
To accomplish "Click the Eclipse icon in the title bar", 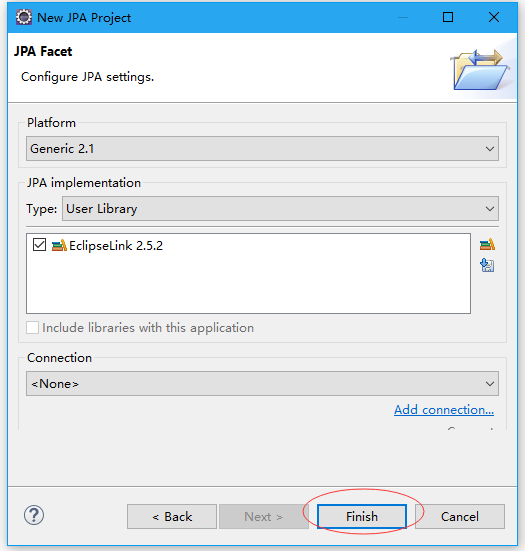I will point(24,17).
